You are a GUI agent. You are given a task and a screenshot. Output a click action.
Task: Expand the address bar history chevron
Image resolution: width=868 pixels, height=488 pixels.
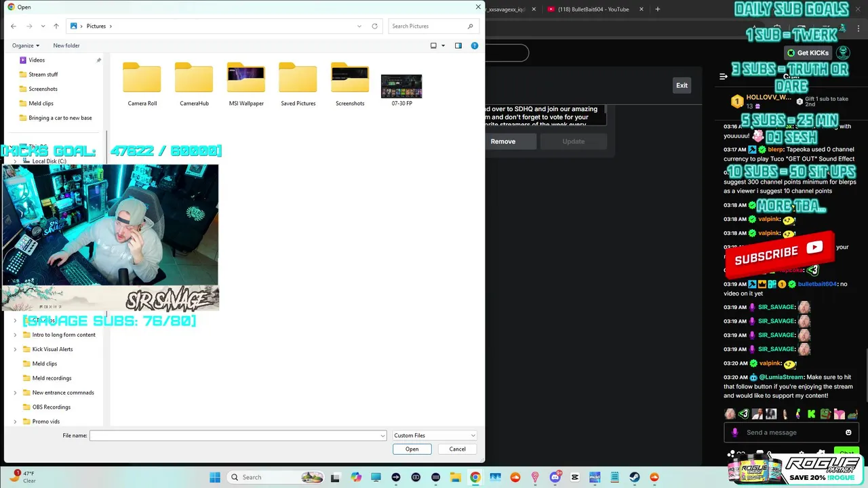(359, 26)
